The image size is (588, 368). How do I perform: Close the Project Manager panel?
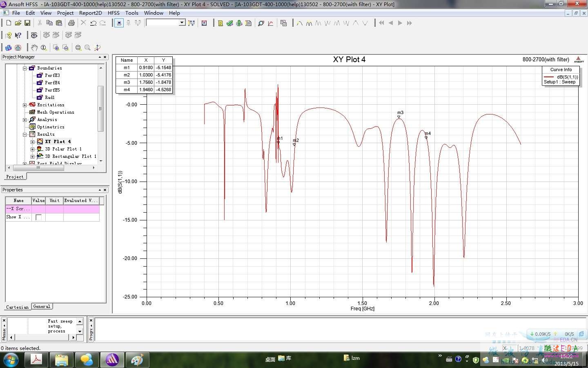pyautogui.click(x=105, y=57)
